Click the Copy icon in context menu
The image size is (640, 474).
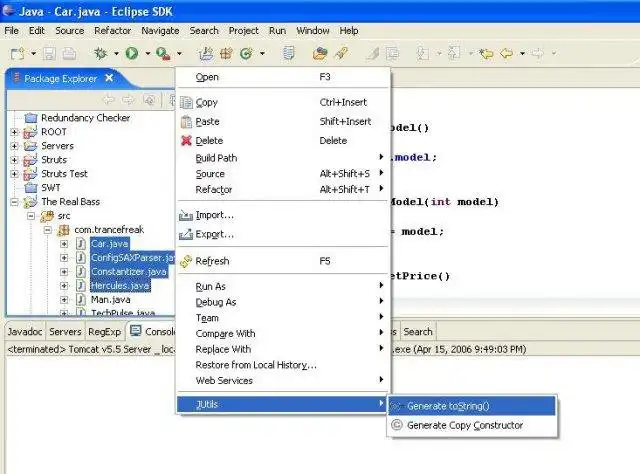tap(186, 102)
